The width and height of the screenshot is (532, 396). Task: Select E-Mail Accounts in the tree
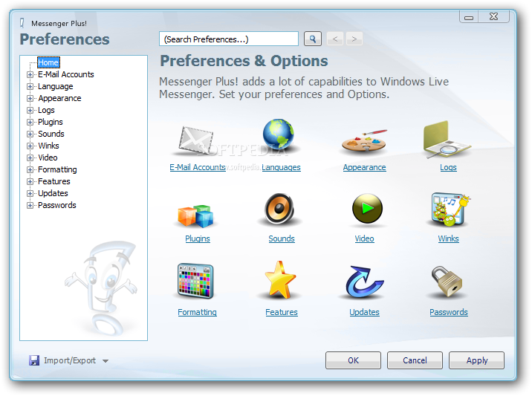click(x=66, y=74)
